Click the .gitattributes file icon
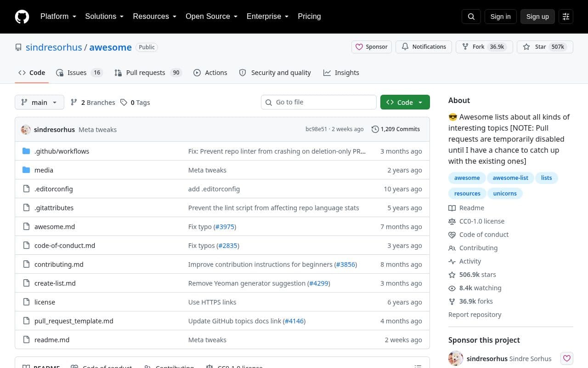Screen dimensions: 588x368 point(26,208)
